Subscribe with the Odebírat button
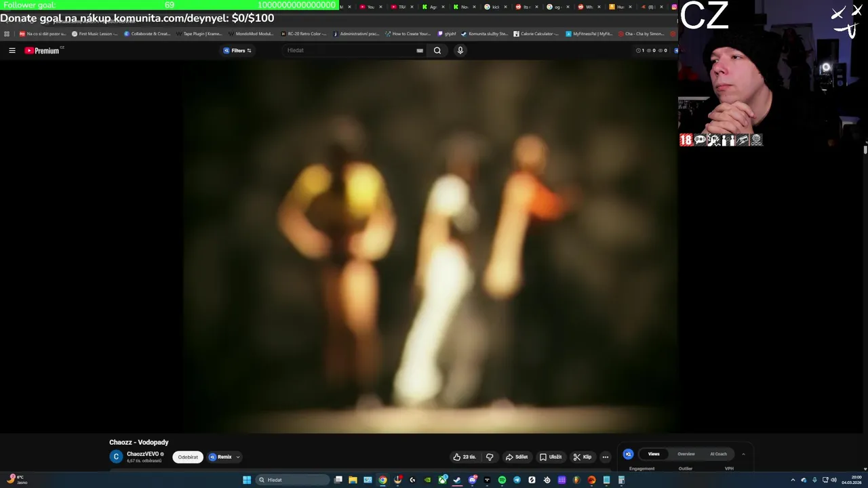The width and height of the screenshot is (868, 488). (x=188, y=457)
